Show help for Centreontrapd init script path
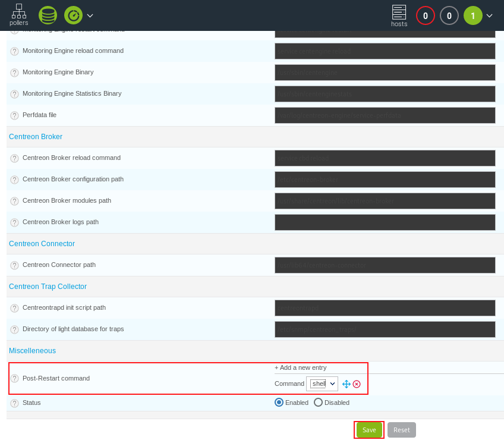 tap(14, 308)
